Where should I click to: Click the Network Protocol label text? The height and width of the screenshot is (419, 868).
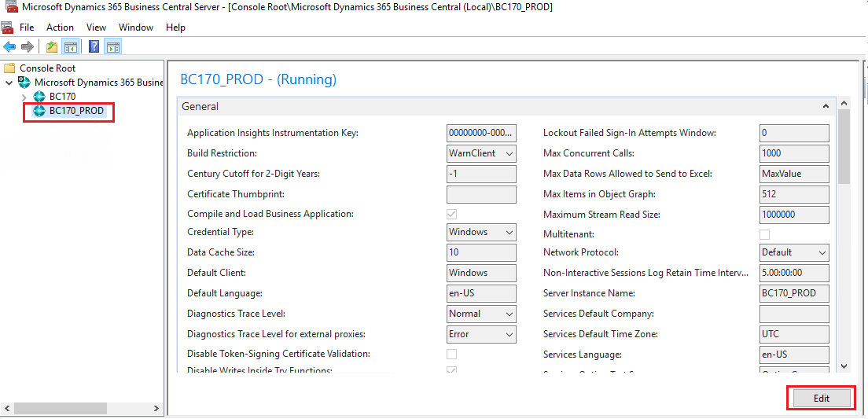580,252
